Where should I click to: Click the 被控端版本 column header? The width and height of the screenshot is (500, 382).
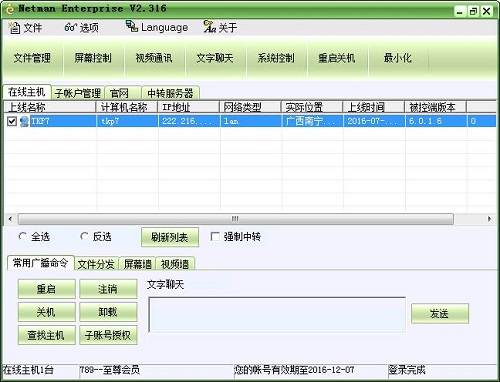435,107
